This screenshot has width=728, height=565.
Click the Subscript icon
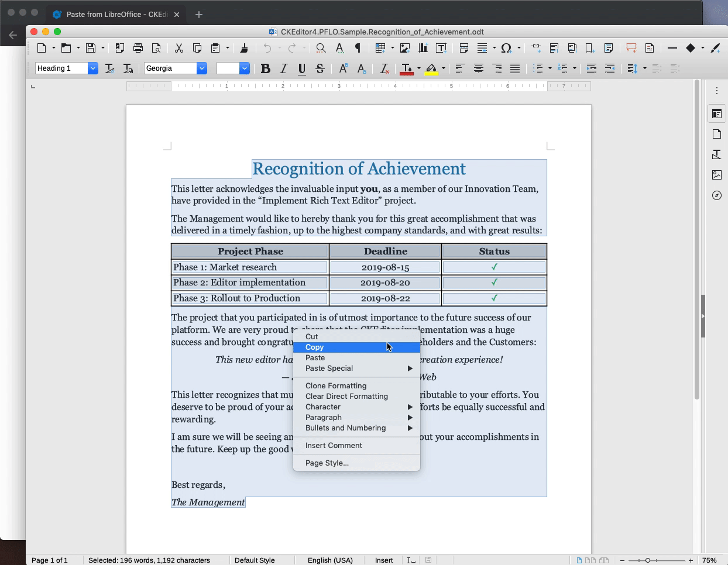(x=362, y=68)
